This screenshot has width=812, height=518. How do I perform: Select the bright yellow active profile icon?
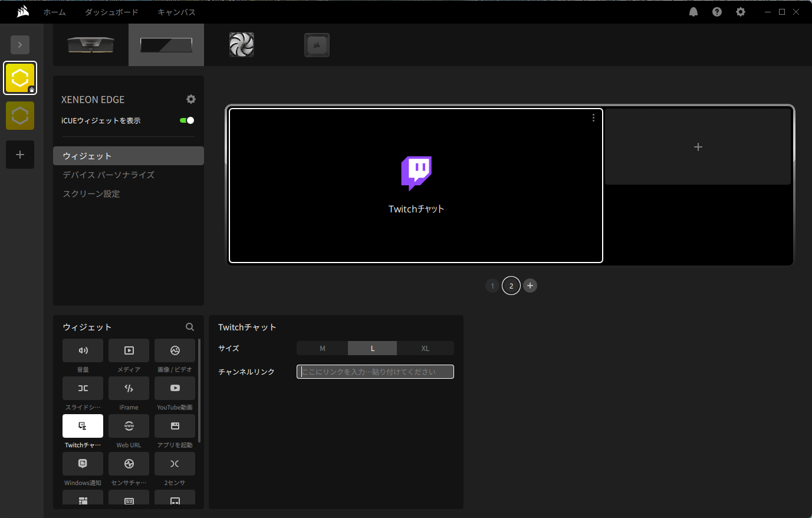tap(20, 78)
